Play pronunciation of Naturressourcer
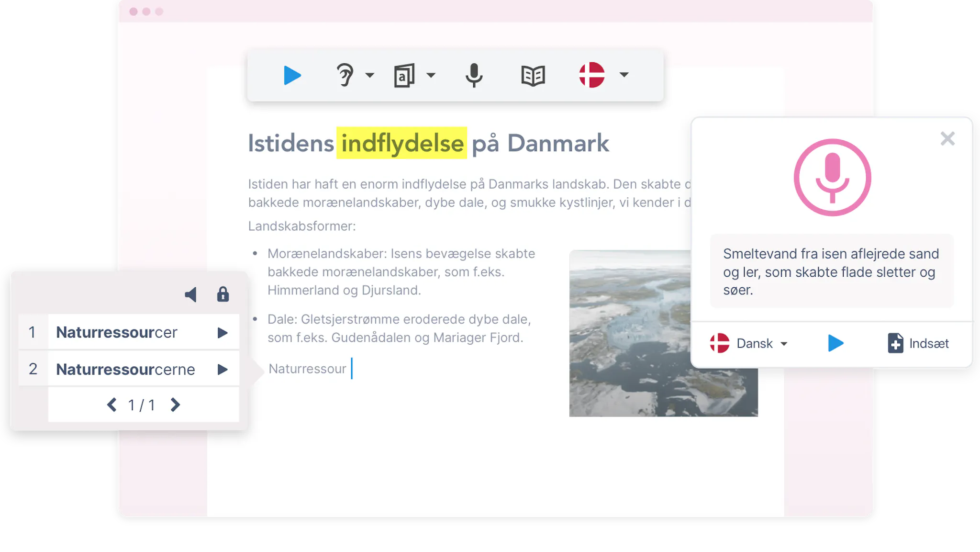 click(223, 332)
